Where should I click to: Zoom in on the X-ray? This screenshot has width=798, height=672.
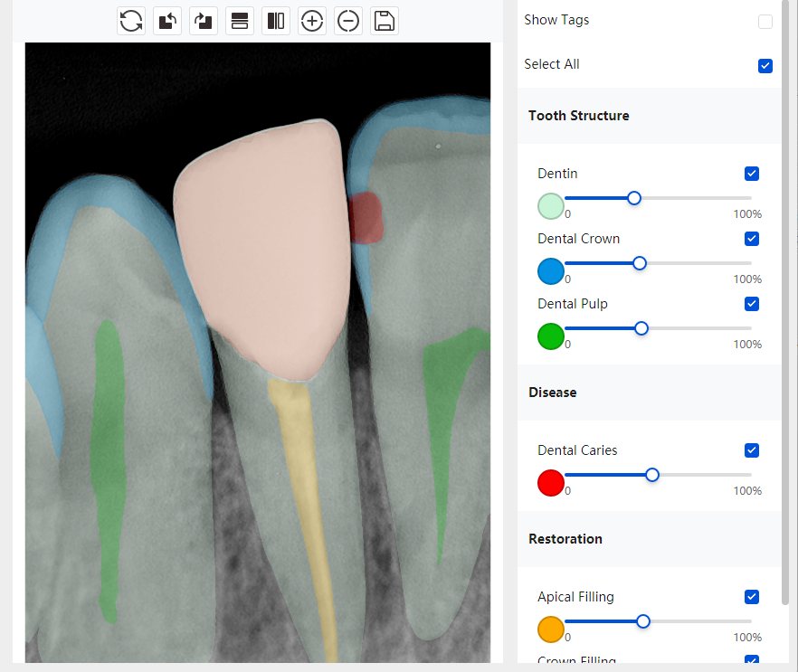click(x=312, y=21)
